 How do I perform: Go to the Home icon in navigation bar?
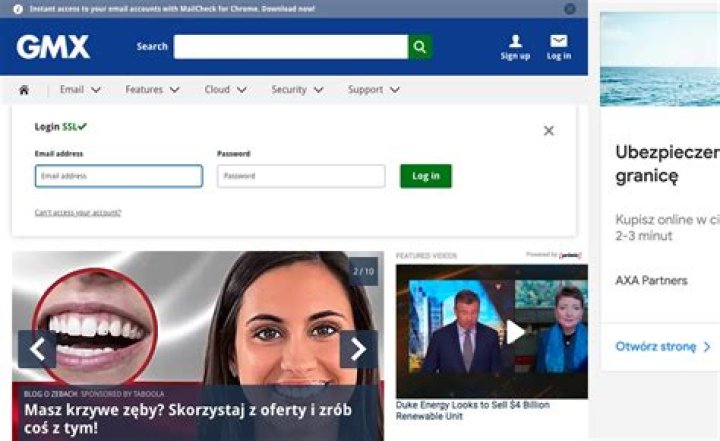(x=24, y=90)
